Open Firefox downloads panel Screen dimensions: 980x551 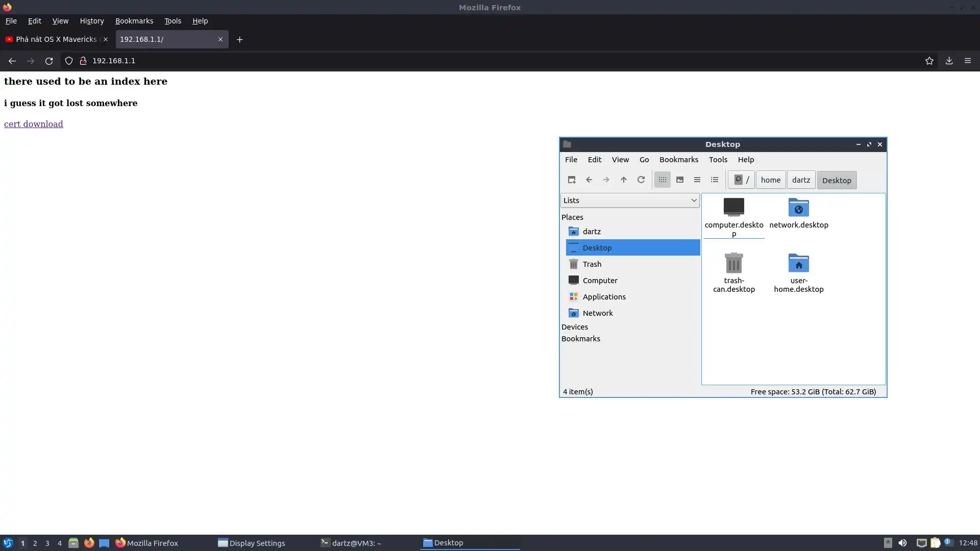[948, 61]
